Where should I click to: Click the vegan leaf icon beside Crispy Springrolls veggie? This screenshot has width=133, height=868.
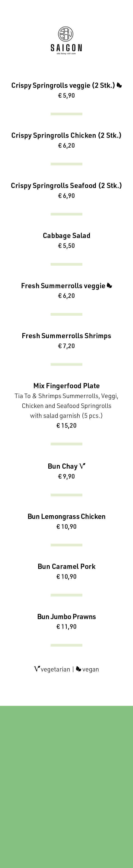point(119,85)
